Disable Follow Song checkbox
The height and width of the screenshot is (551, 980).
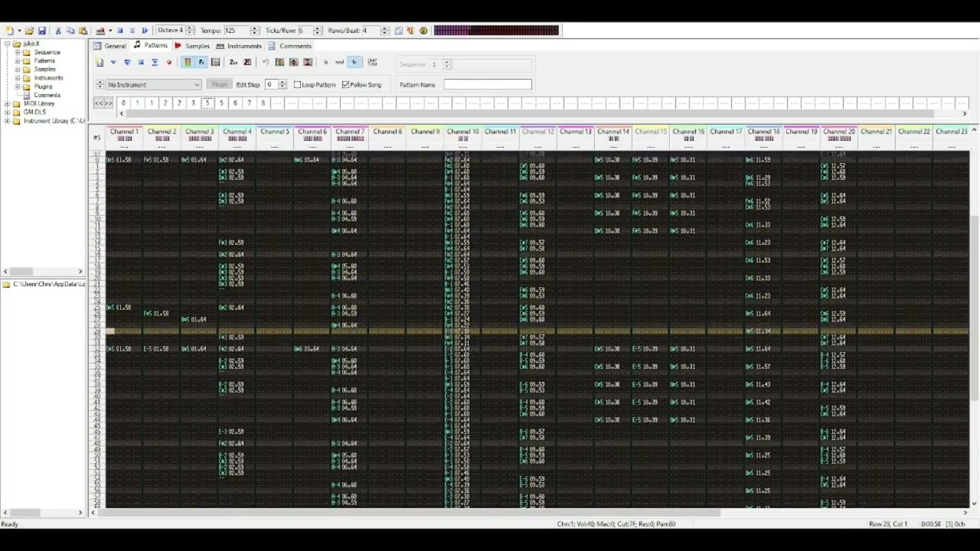345,84
